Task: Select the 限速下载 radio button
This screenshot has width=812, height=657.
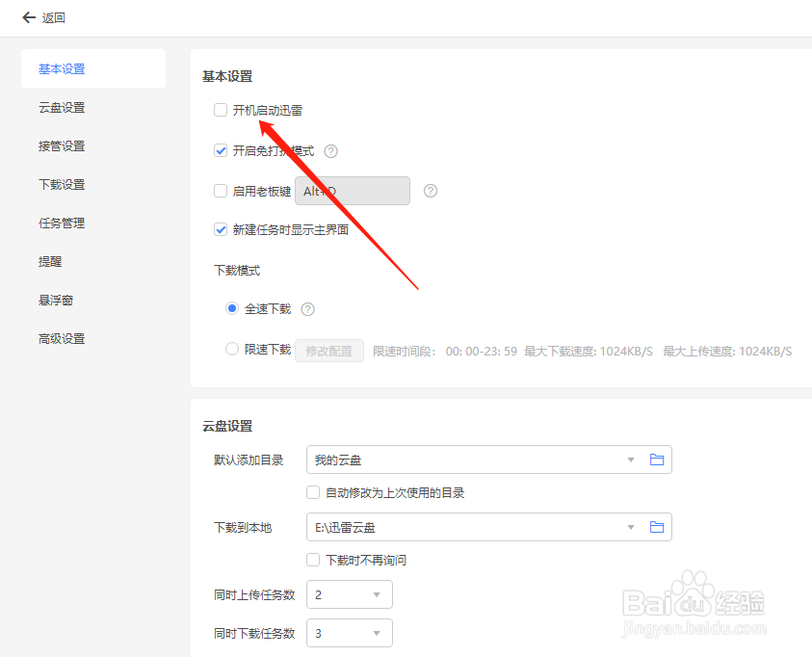Action: tap(231, 350)
